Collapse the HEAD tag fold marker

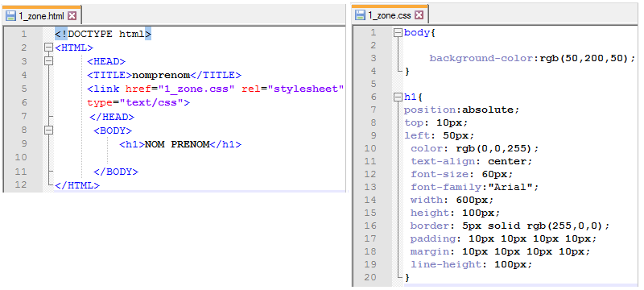(x=49, y=61)
